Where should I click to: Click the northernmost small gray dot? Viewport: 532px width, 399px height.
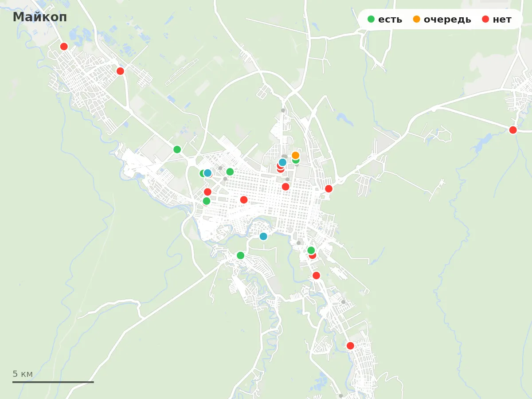283,110
